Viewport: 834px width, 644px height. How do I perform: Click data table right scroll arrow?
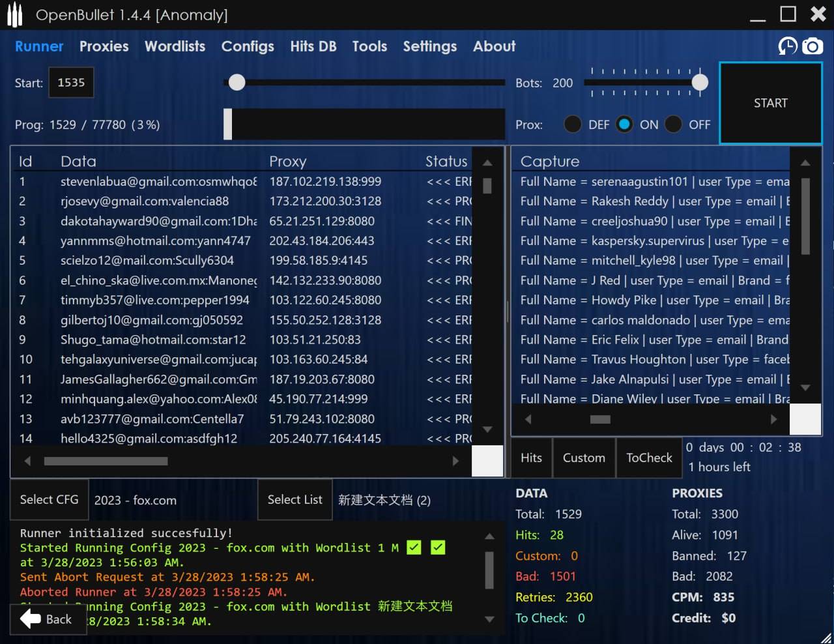(x=455, y=461)
